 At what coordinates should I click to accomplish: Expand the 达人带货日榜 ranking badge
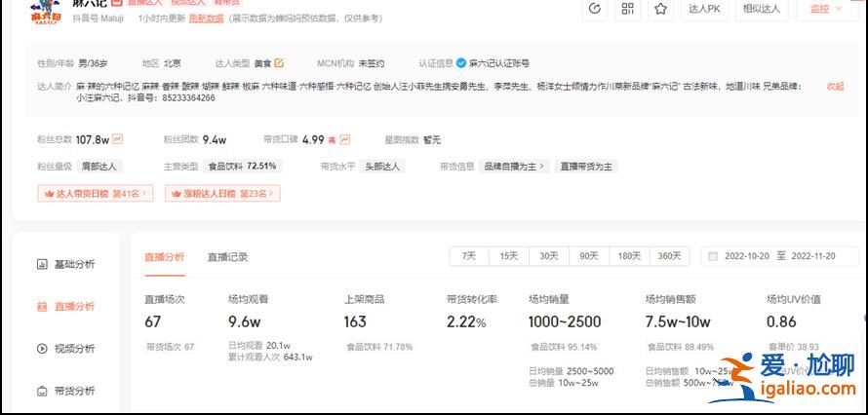click(95, 194)
